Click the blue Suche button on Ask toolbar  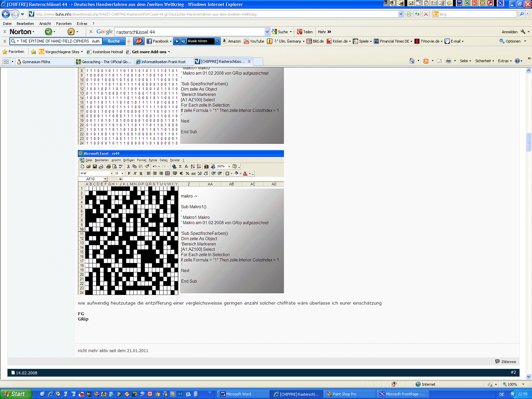pos(114,41)
